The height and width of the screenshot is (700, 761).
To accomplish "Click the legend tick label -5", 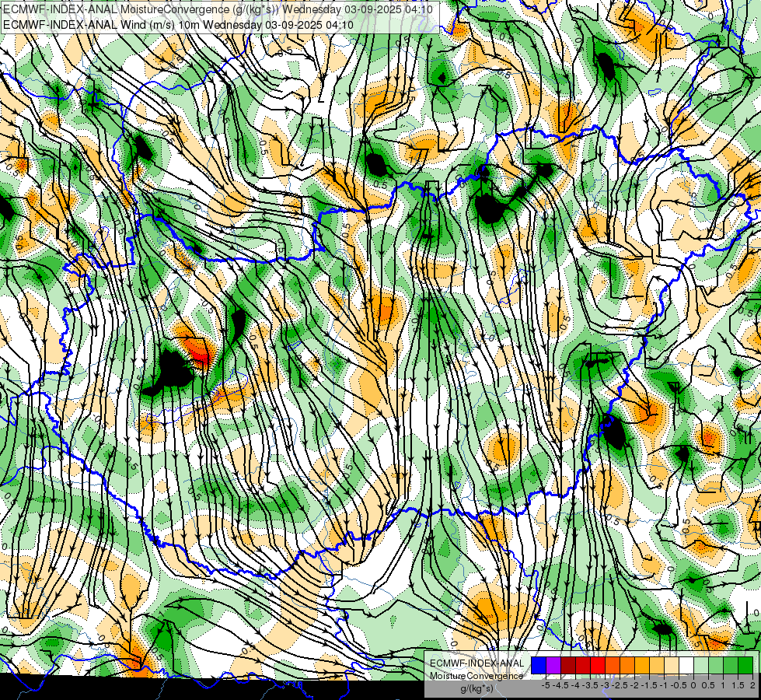I will click(x=546, y=685).
